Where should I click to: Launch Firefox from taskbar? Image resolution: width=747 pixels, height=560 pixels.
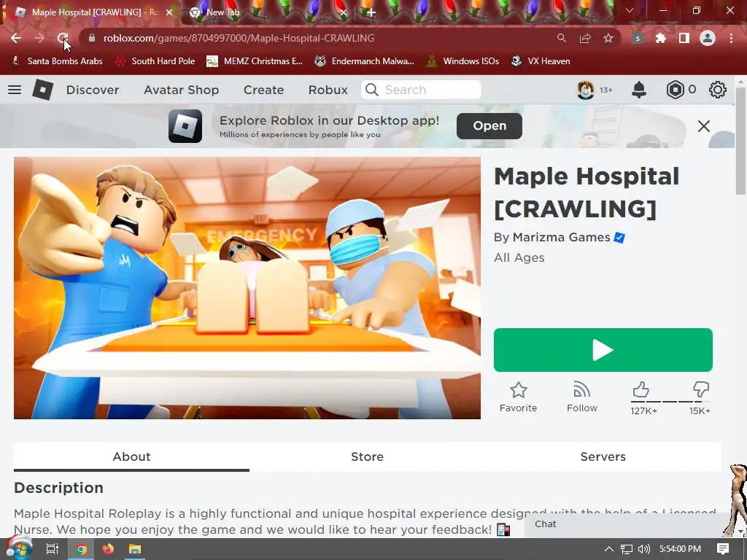(108, 549)
